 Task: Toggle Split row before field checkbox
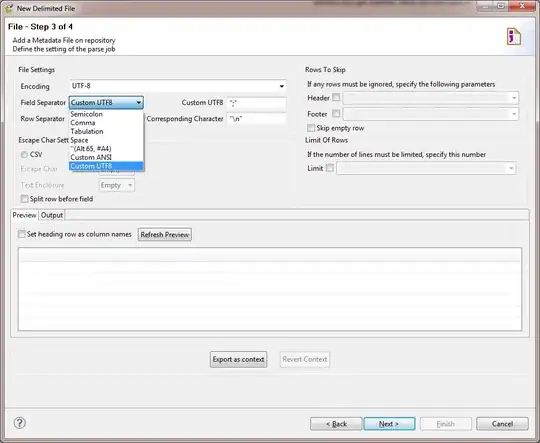(24, 199)
